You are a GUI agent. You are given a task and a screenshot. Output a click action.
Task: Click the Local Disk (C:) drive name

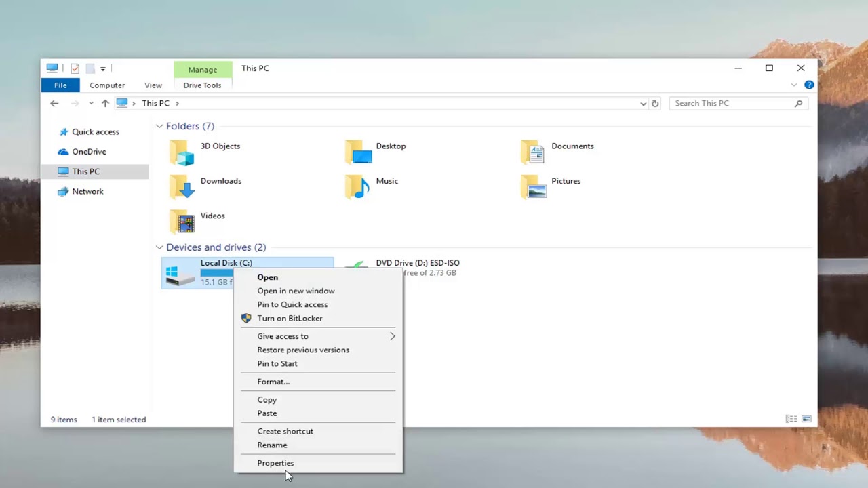[x=226, y=263]
